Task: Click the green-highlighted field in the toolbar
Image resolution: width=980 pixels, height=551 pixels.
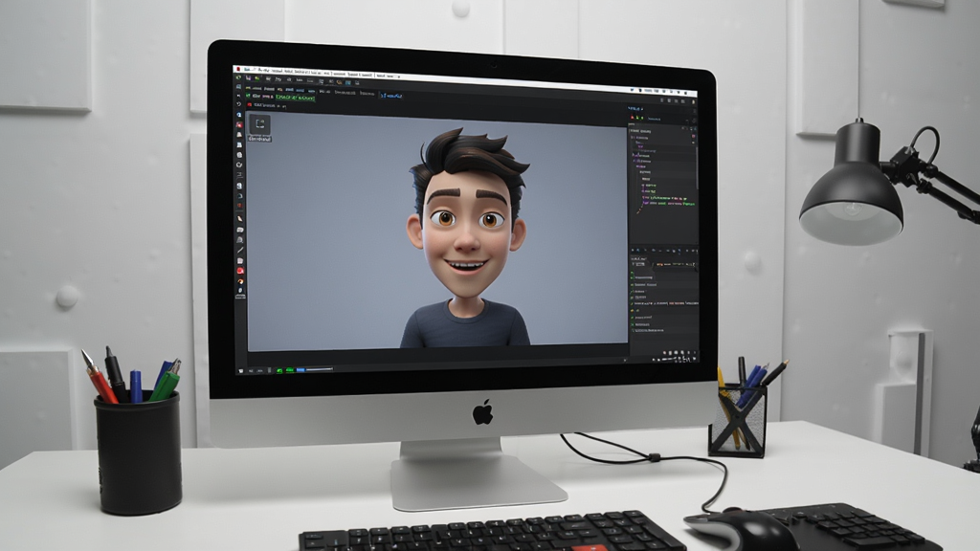Action: (x=296, y=98)
